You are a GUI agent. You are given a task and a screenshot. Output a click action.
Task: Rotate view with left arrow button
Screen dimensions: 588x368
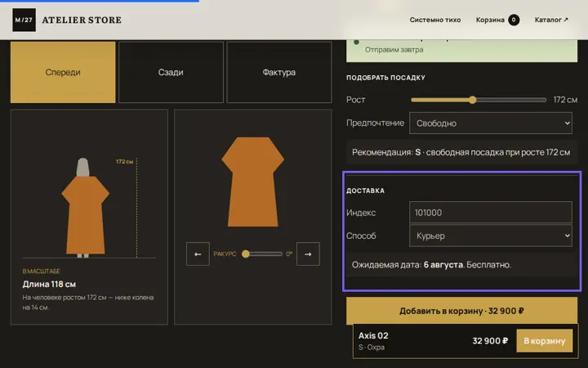point(198,254)
